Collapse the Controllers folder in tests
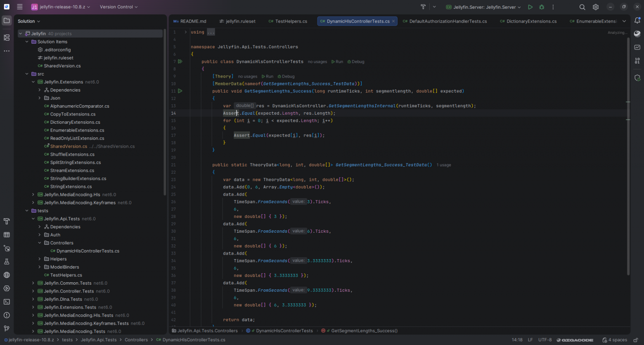The image size is (644, 345). pyautogui.click(x=40, y=243)
